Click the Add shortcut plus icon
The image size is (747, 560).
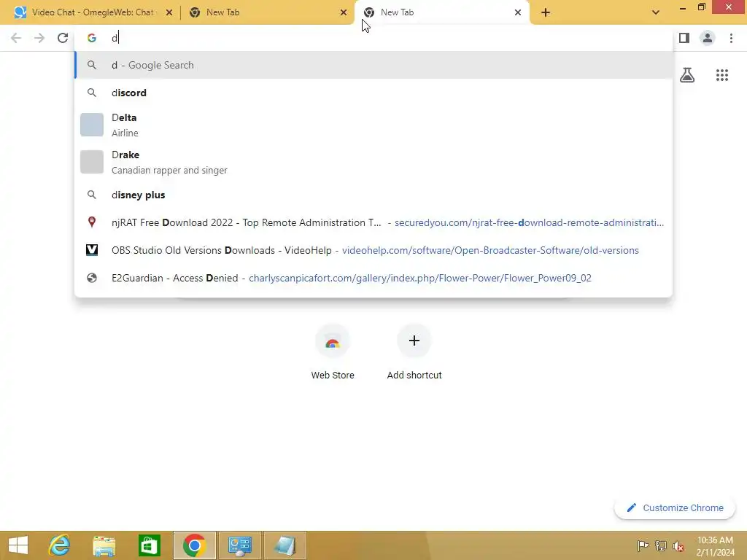click(414, 341)
